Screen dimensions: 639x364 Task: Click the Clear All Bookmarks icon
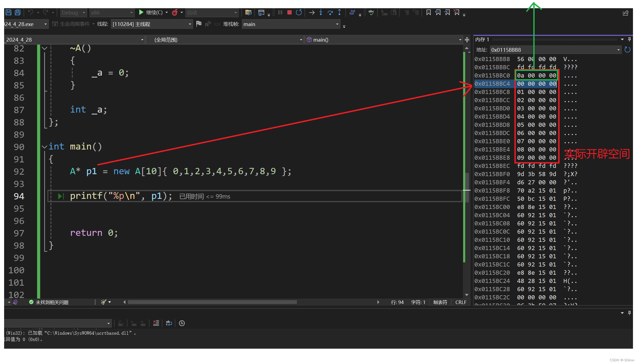point(457,13)
